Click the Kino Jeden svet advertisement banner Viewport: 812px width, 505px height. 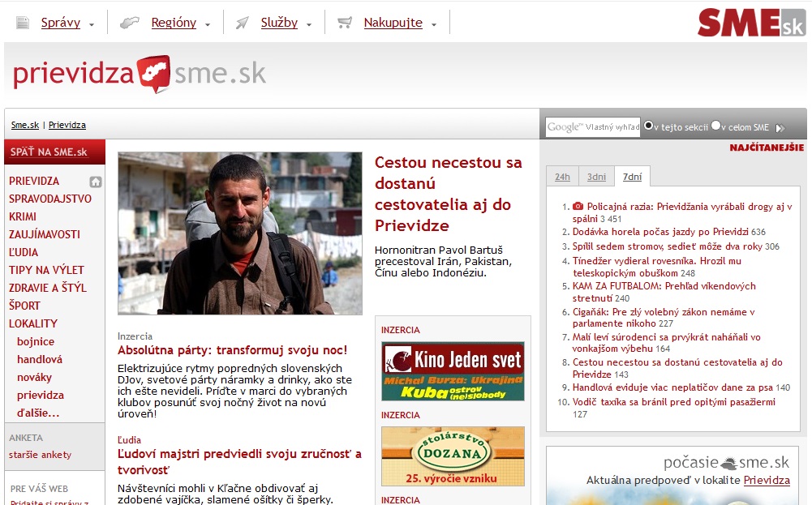(453, 371)
